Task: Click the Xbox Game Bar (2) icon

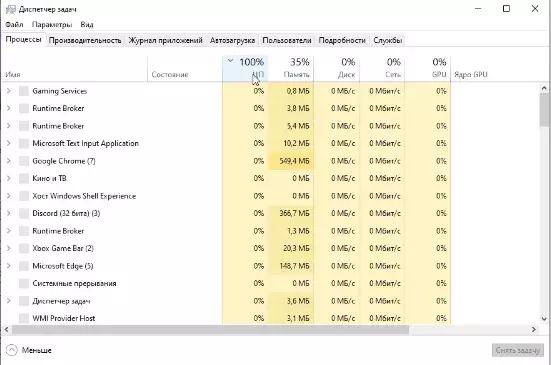Action: pos(24,248)
